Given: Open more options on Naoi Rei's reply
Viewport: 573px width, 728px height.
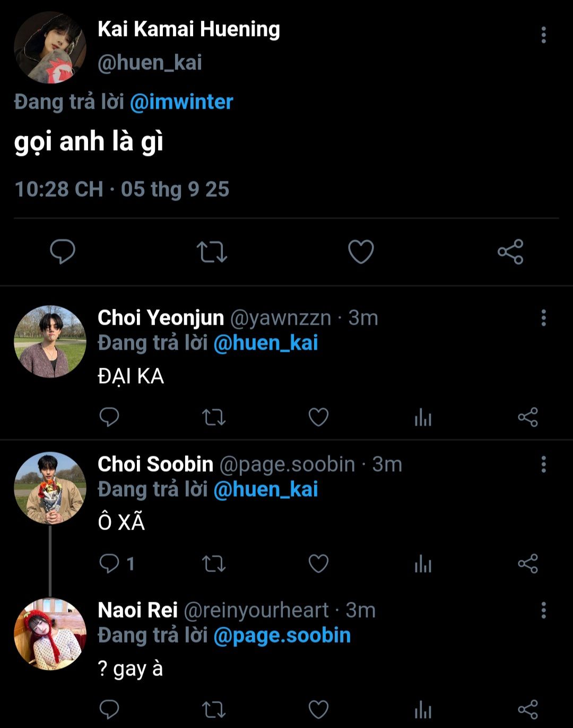Looking at the screenshot, I should point(543,610).
